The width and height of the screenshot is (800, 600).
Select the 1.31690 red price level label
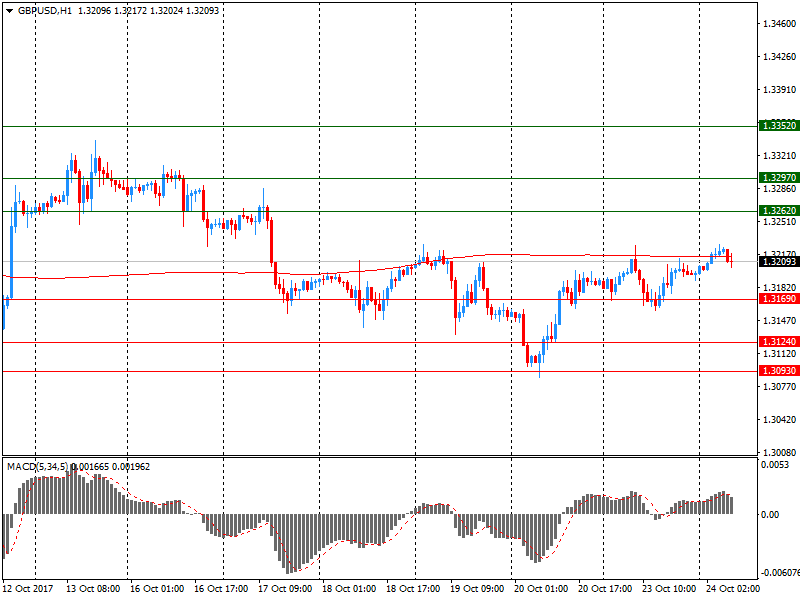[778, 298]
